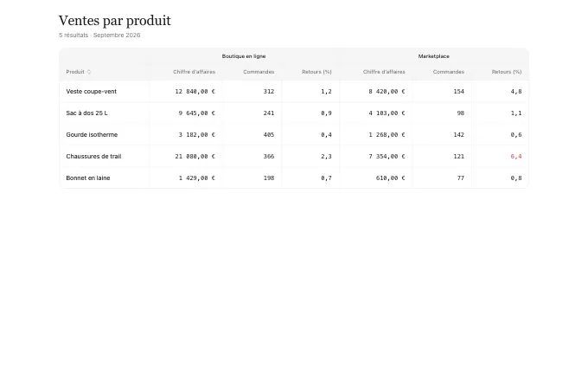Select the Bonnet en laine product name

88,178
